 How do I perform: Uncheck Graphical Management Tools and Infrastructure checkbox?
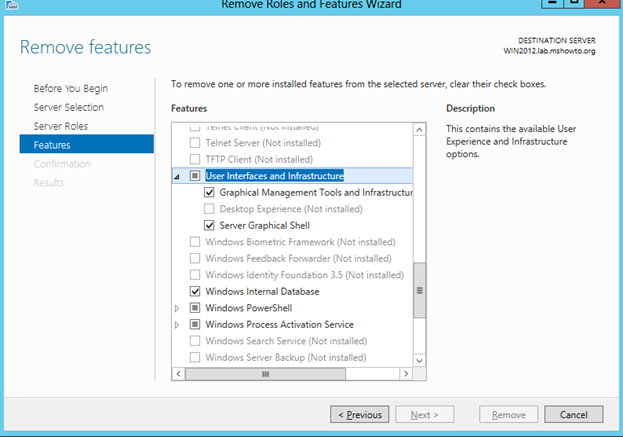click(x=210, y=192)
